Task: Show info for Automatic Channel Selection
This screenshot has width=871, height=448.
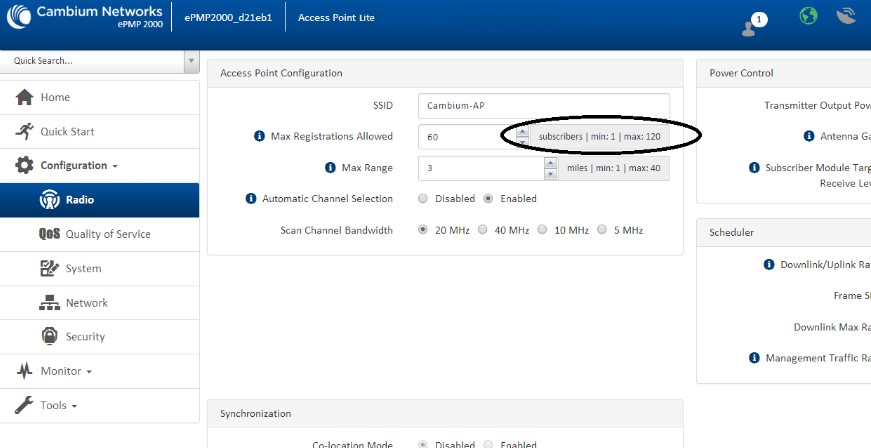Action: tap(251, 198)
